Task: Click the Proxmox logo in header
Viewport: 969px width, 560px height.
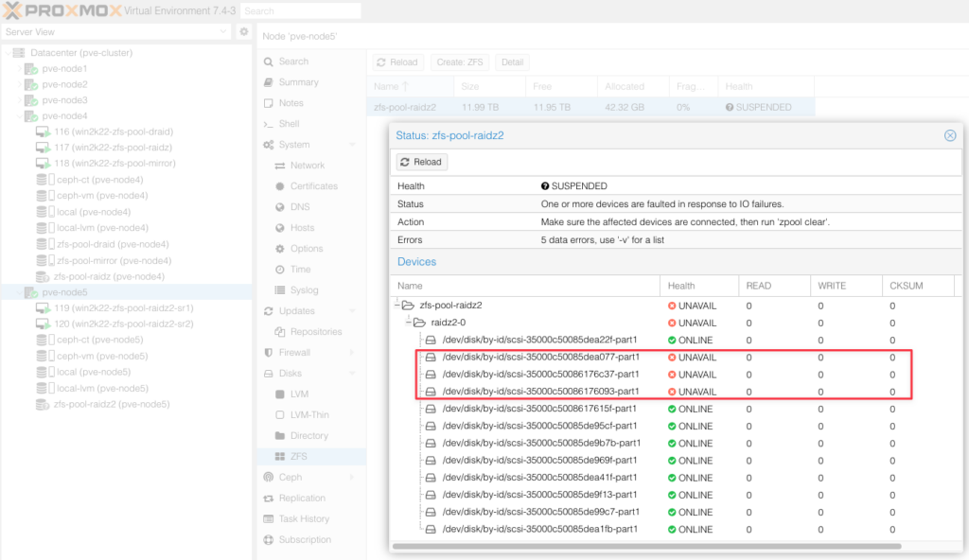Action: [62, 10]
